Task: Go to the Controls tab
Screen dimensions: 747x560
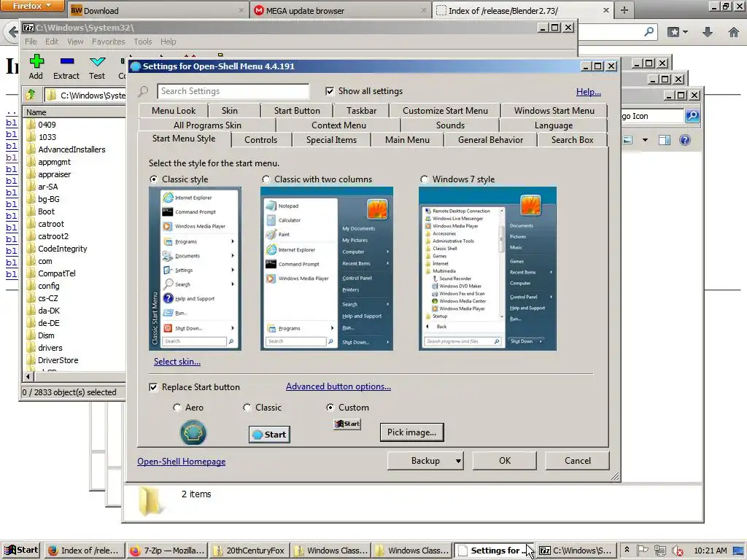Action: tap(260, 140)
